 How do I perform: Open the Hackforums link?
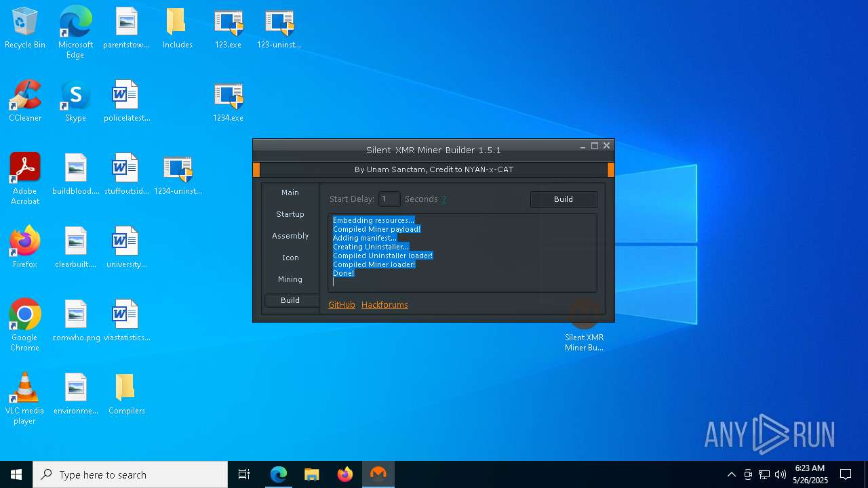[384, 305]
